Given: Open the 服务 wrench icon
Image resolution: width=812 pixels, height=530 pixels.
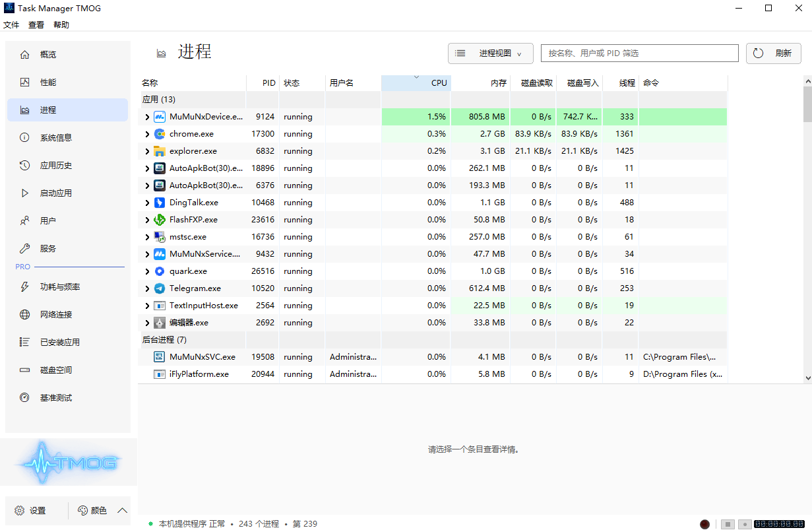Looking at the screenshot, I should tap(25, 249).
